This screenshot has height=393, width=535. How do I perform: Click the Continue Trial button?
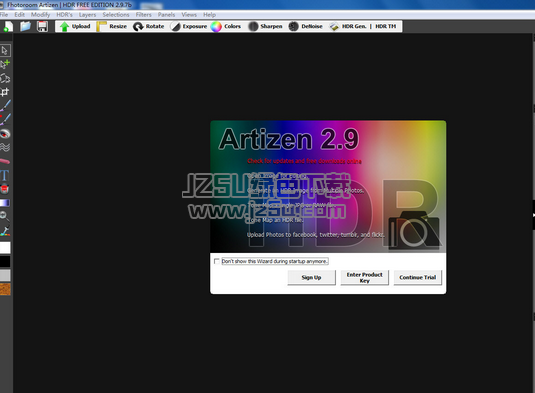(x=418, y=277)
